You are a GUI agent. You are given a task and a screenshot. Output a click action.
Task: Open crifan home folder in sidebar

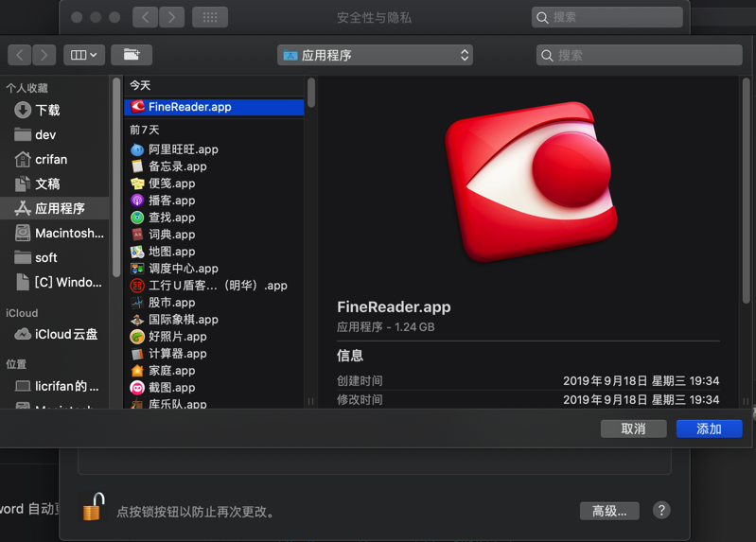tap(55, 159)
